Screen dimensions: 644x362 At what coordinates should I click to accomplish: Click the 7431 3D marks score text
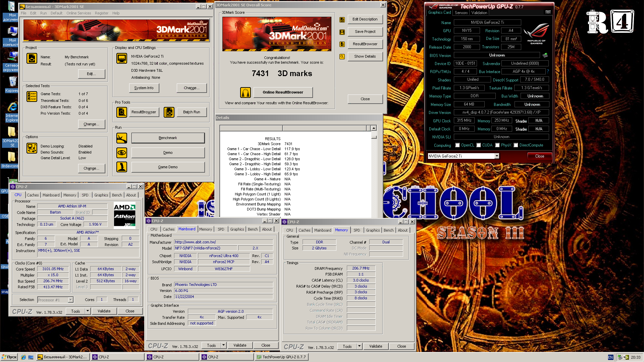pos(282,74)
